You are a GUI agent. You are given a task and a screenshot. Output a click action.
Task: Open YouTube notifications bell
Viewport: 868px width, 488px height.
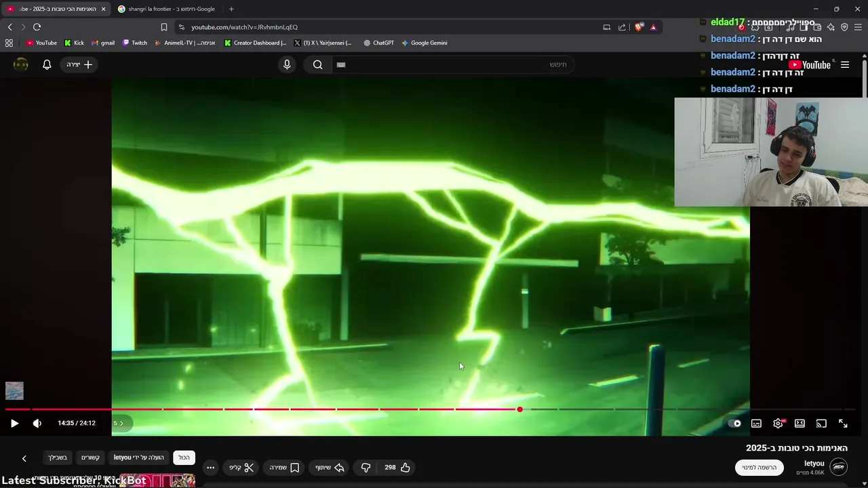coord(47,64)
